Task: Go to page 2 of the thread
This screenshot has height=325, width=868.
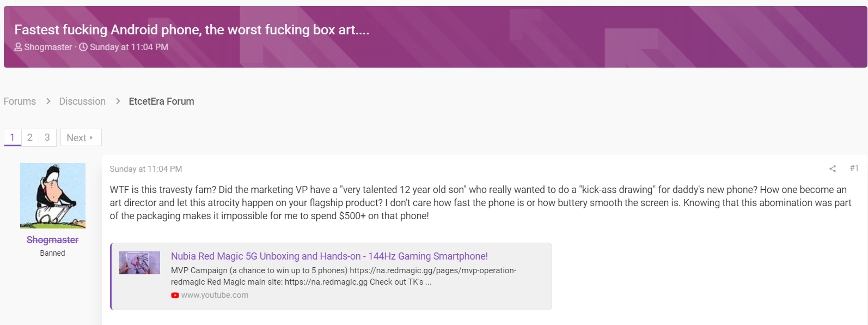Action: coord(30,137)
